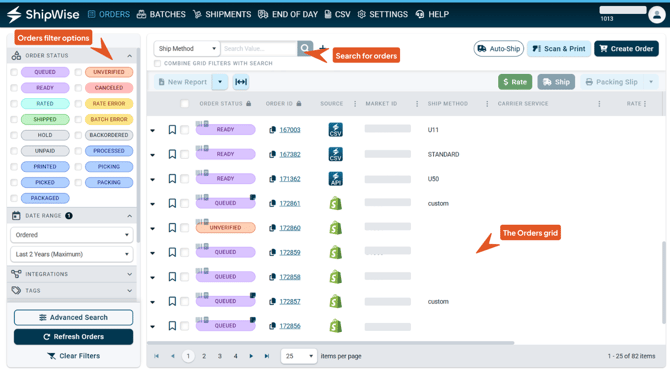Click the filter panel vertical scrollbar

[x=138, y=145]
